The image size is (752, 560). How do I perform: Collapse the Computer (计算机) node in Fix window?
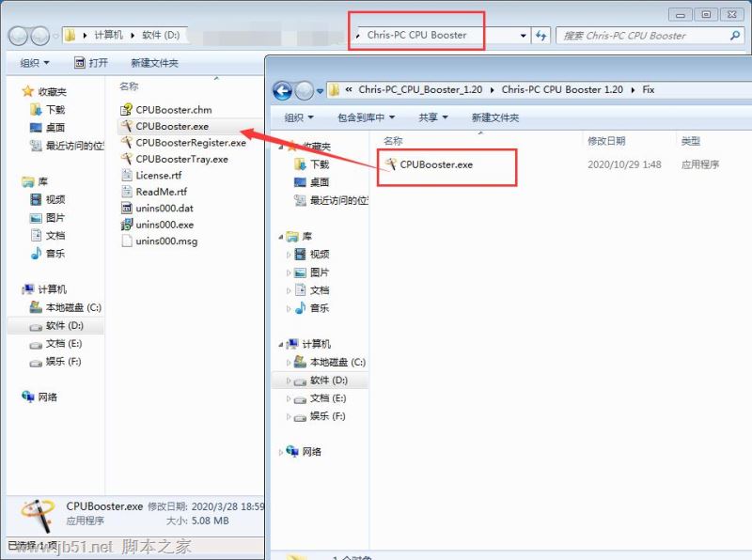tap(280, 344)
